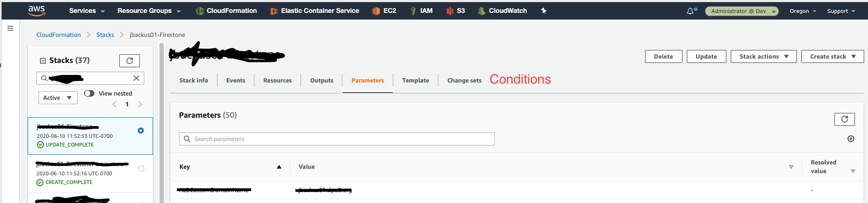868x203 pixels.
Task: Open the hamburger side navigation menu
Action: [10, 28]
